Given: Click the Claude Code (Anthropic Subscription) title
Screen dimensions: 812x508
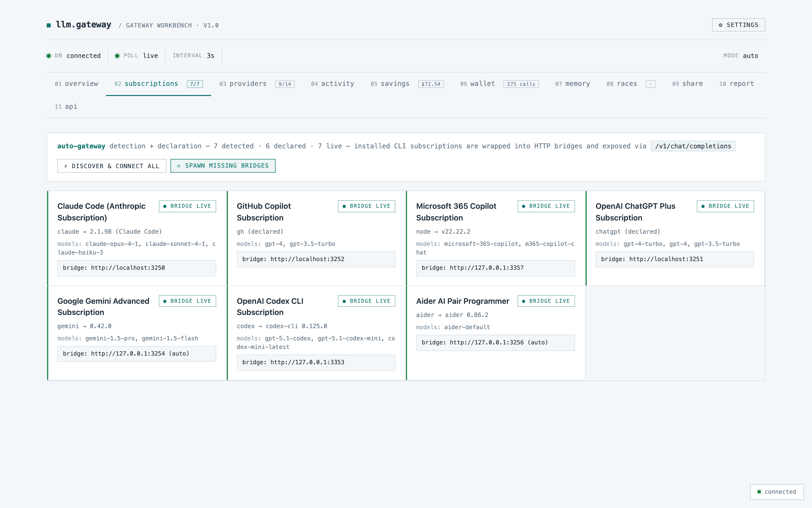Looking at the screenshot, I should [x=101, y=212].
